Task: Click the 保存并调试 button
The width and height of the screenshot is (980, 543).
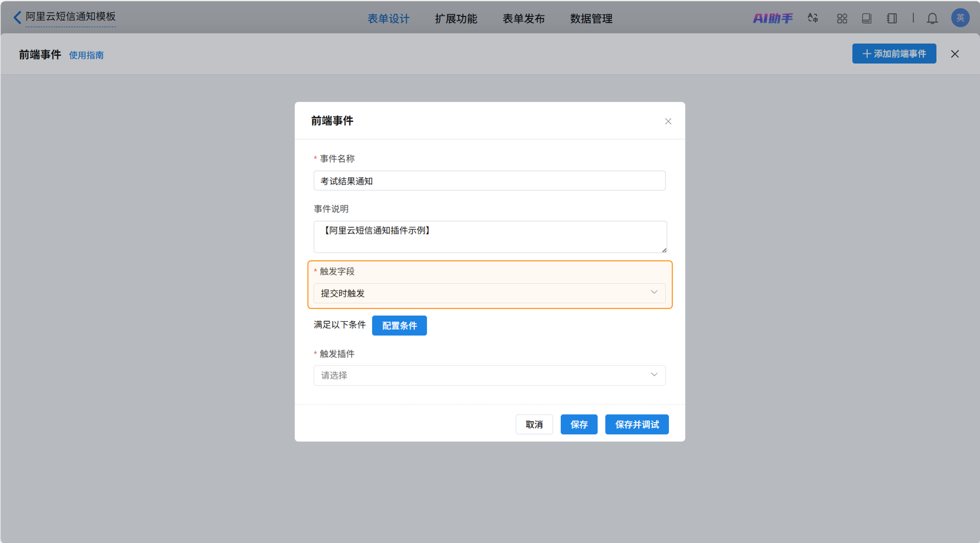Action: point(637,424)
